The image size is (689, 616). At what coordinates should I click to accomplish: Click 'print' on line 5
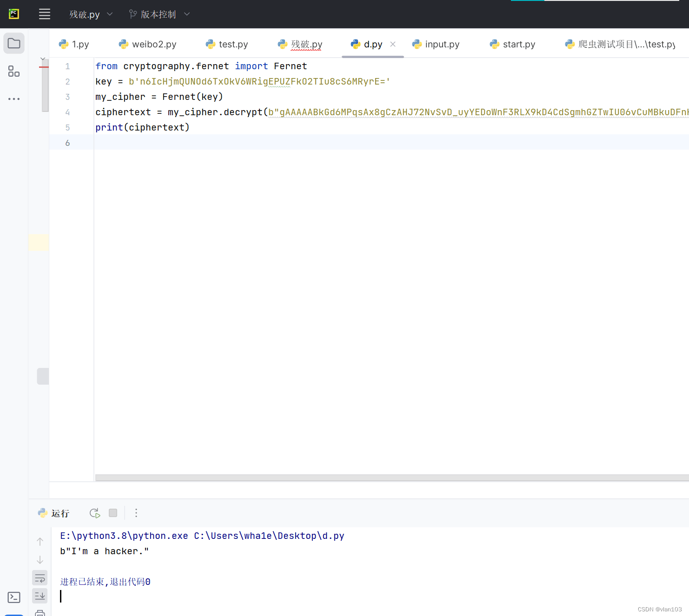click(109, 127)
